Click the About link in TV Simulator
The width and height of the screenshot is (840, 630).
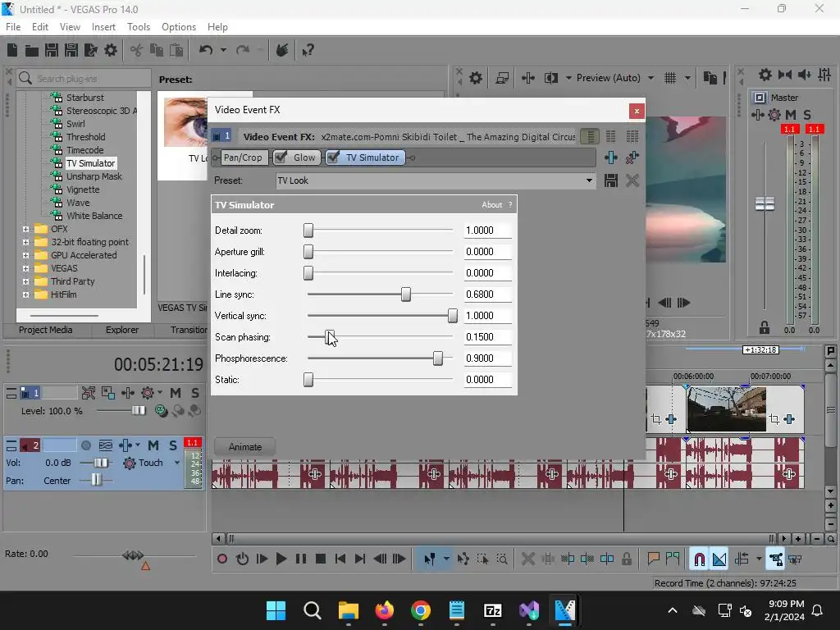[x=491, y=204]
